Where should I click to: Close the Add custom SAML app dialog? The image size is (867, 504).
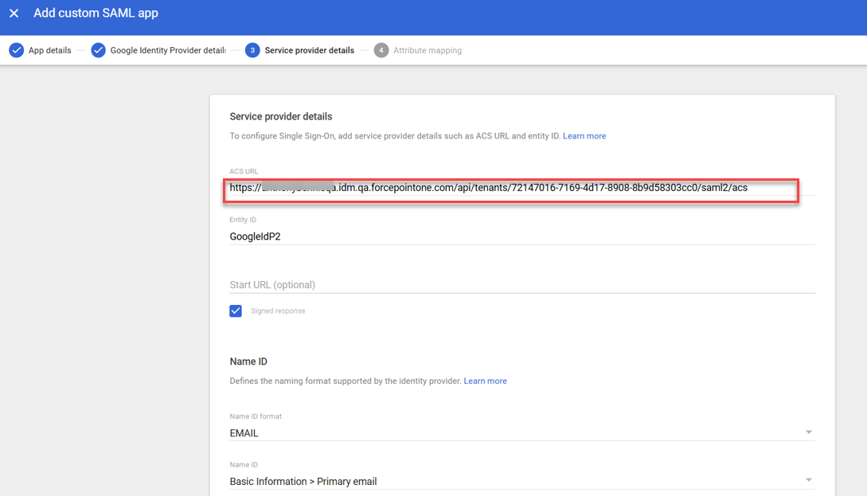(14, 14)
